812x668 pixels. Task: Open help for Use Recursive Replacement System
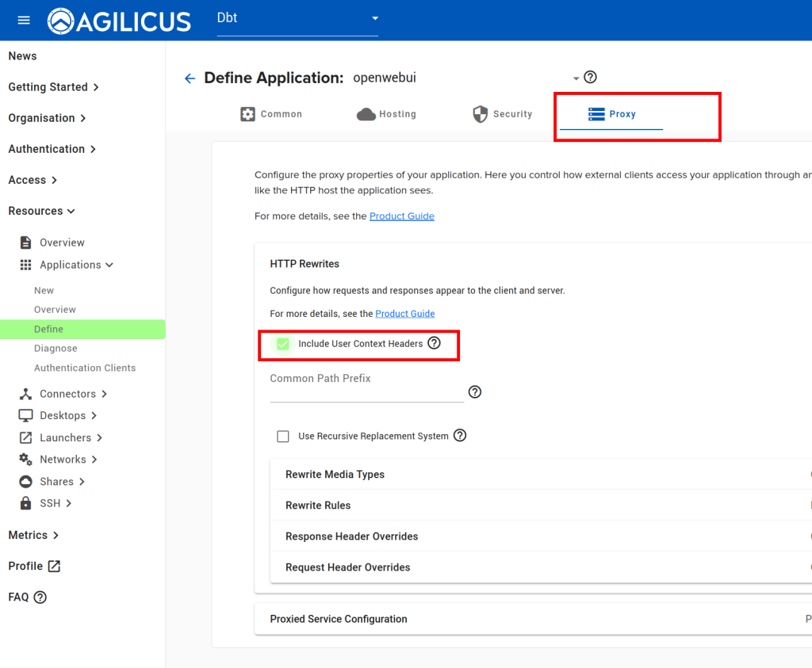click(460, 435)
